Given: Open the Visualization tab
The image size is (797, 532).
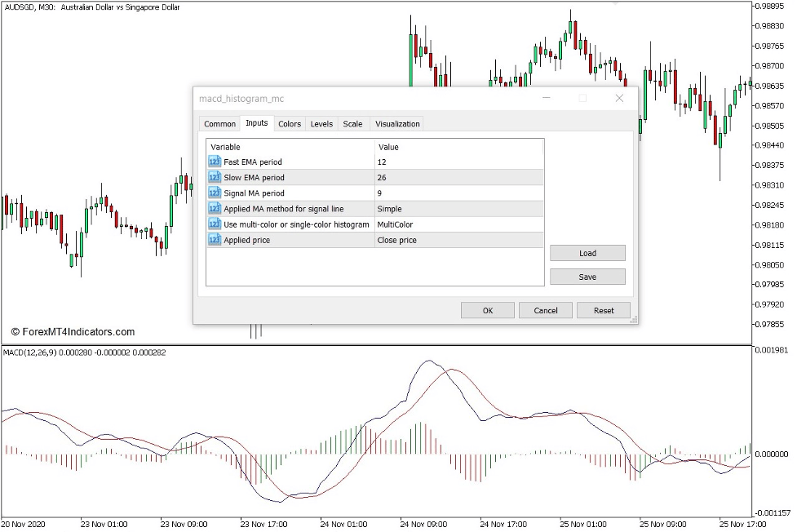Looking at the screenshot, I should 396,123.
